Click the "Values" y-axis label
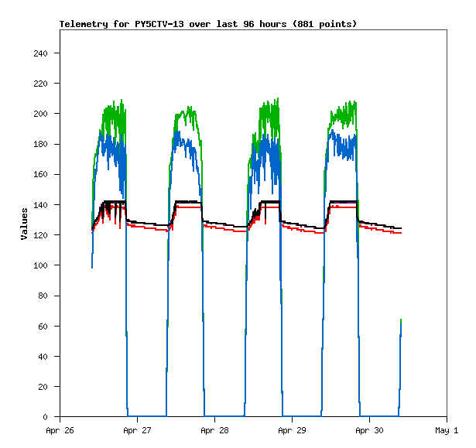This screenshot has height=448, width=476. tap(24, 224)
